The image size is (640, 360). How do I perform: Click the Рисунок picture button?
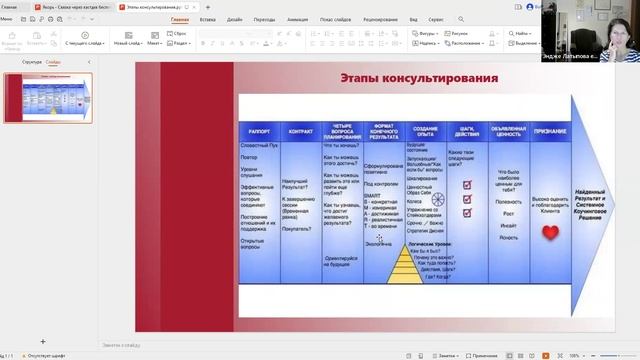456,33
